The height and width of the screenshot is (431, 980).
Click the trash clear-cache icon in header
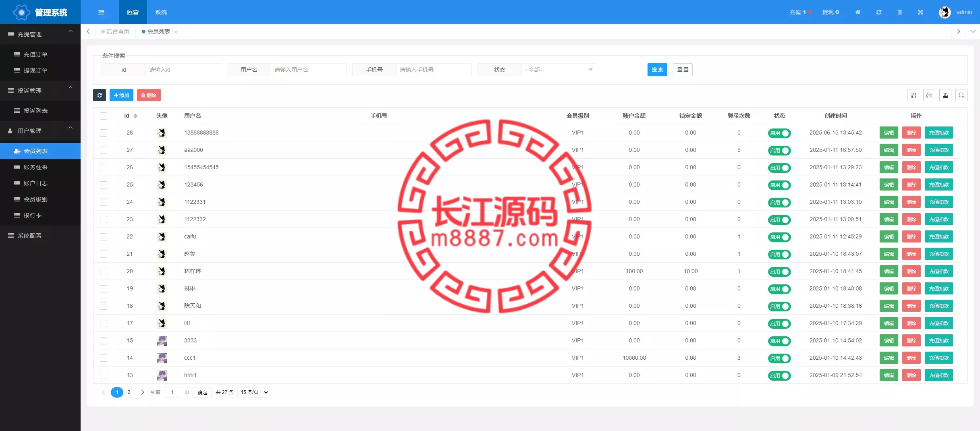[899, 12]
